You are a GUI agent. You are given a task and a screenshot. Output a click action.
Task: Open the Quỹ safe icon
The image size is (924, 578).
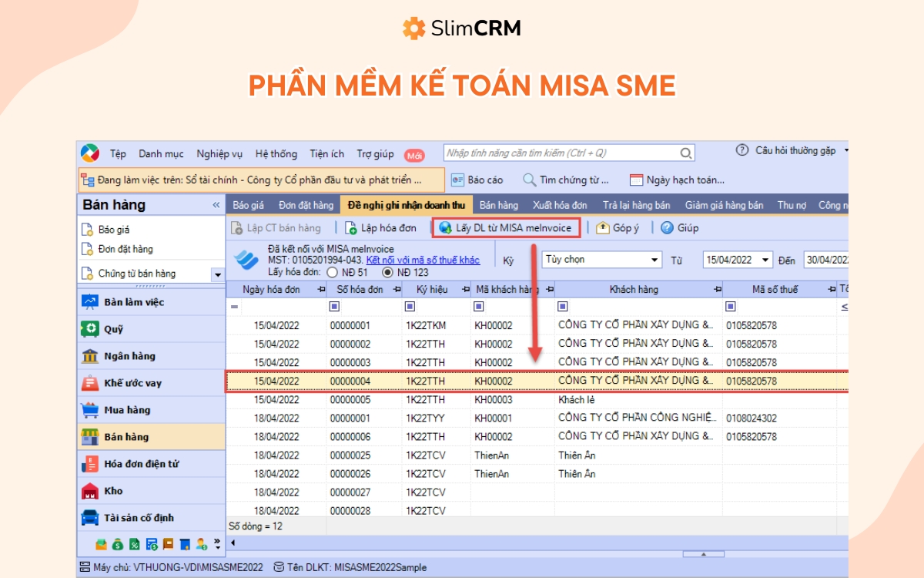click(x=91, y=329)
